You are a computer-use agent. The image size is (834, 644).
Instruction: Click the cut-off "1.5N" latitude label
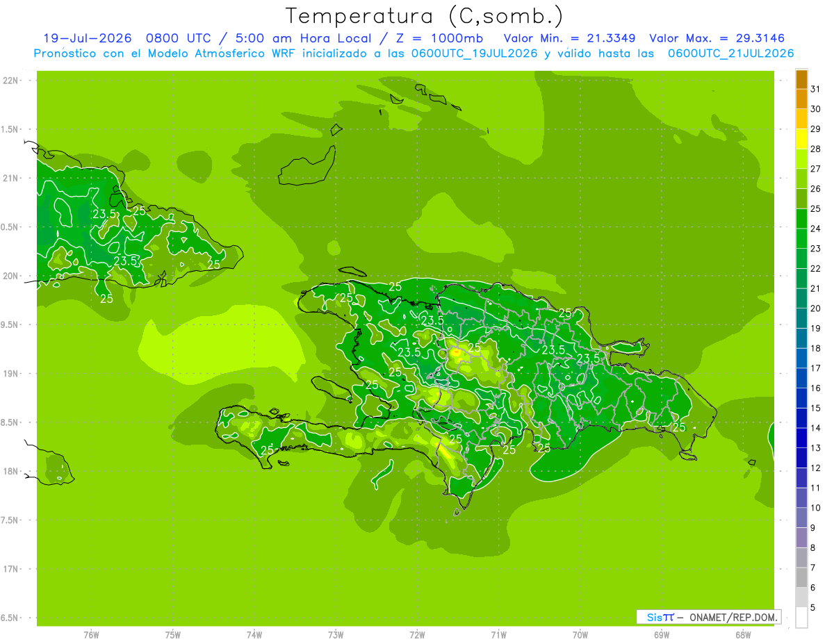coord(10,129)
